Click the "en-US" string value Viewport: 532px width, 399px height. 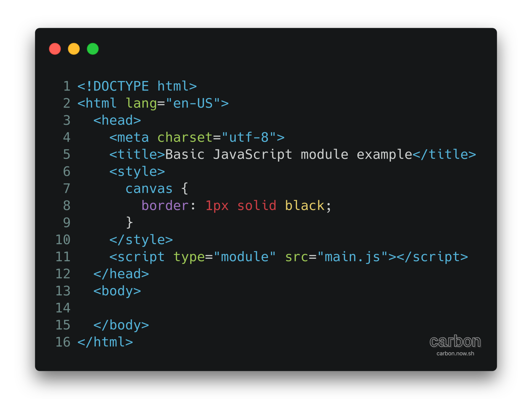tap(193, 103)
